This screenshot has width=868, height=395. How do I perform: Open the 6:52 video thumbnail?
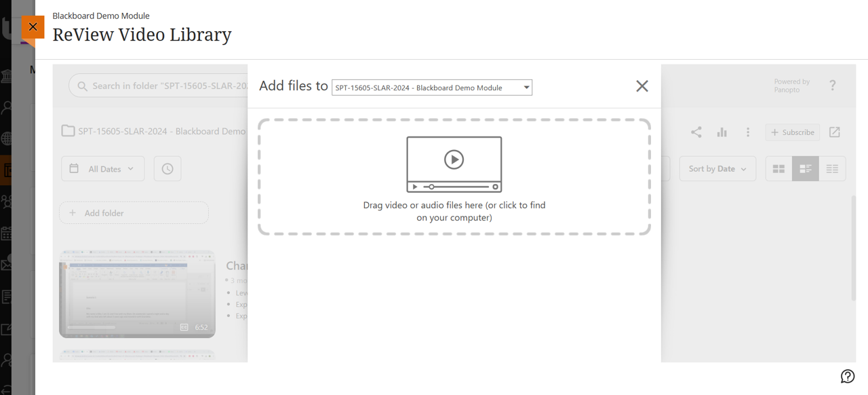pos(138,294)
